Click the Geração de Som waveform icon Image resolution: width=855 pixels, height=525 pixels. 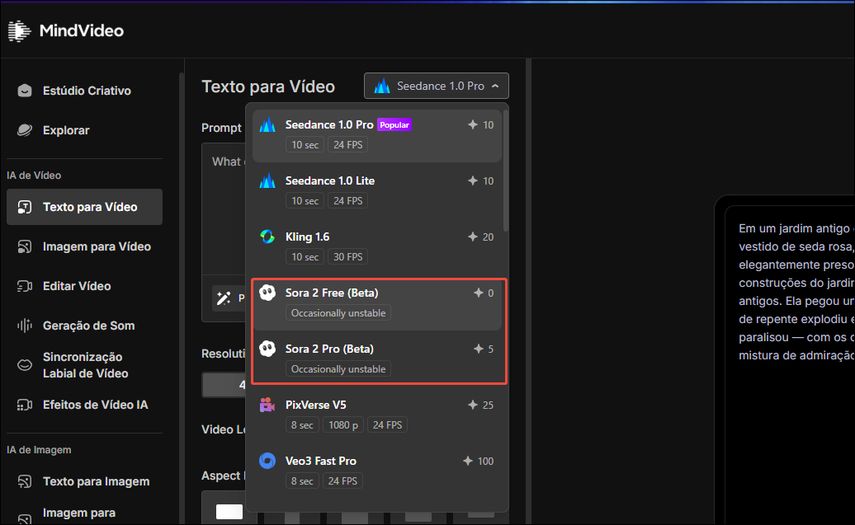click(x=25, y=326)
